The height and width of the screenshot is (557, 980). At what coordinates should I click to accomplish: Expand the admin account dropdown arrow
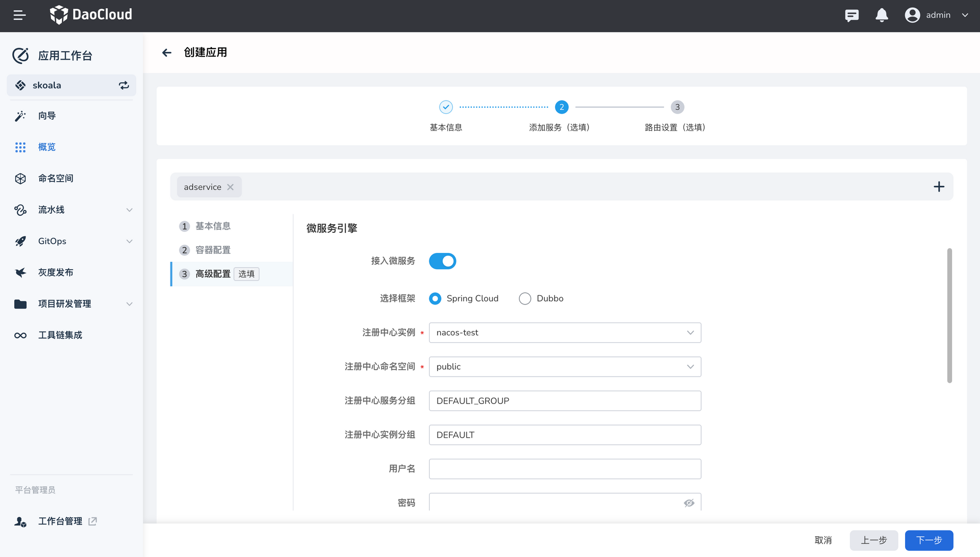coord(965,15)
